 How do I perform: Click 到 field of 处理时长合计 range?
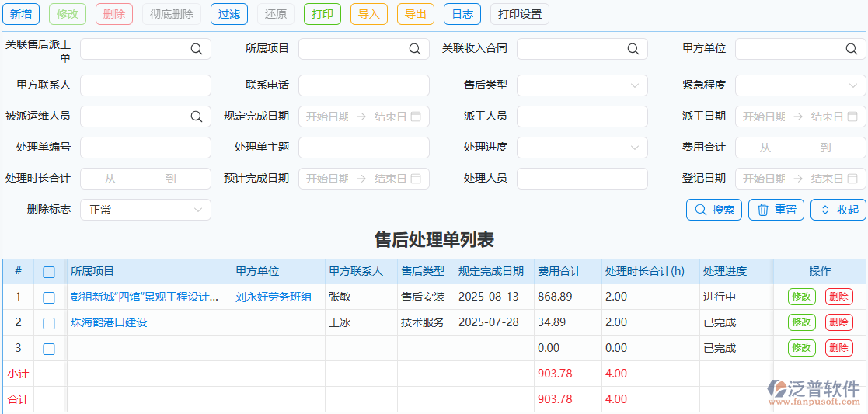170,178
